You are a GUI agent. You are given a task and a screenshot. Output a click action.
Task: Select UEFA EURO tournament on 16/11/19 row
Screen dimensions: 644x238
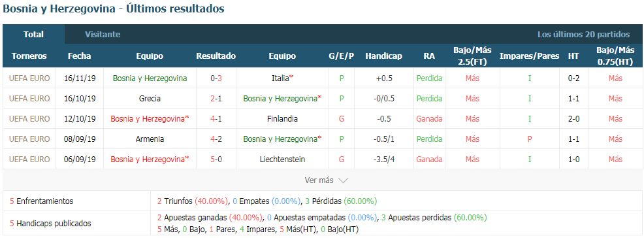coord(29,78)
